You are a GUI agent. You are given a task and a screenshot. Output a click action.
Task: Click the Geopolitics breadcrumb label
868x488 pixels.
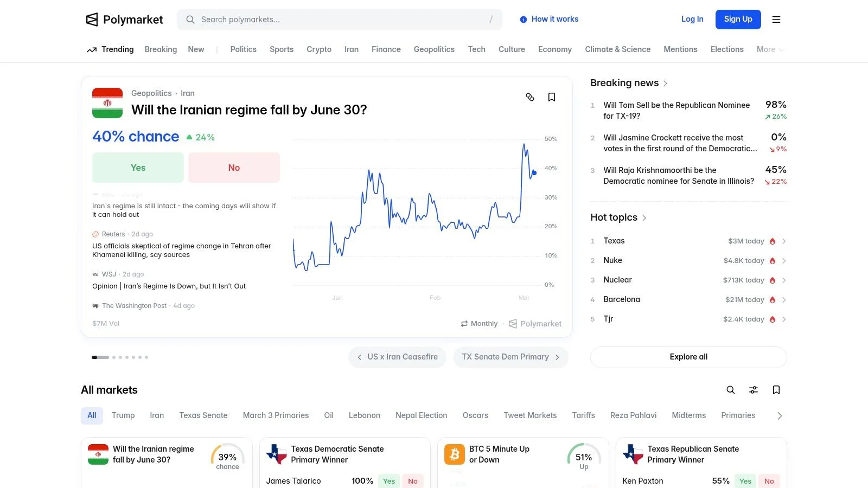pyautogui.click(x=151, y=93)
